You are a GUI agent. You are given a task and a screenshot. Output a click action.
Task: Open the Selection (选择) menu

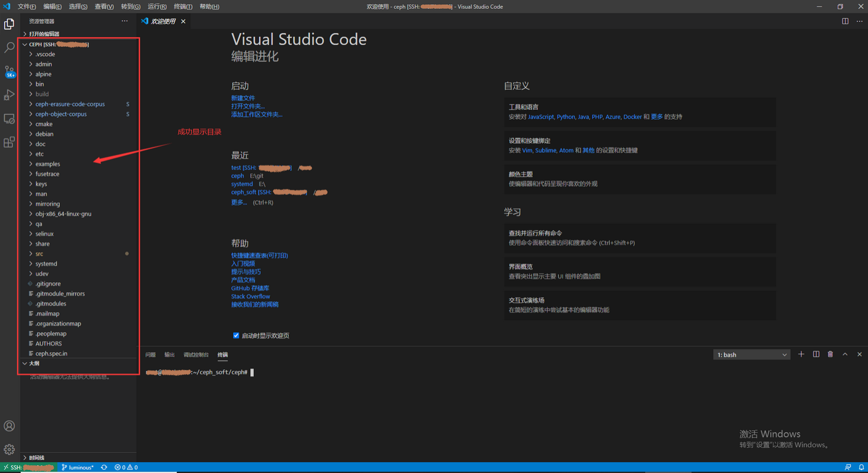click(x=78, y=7)
